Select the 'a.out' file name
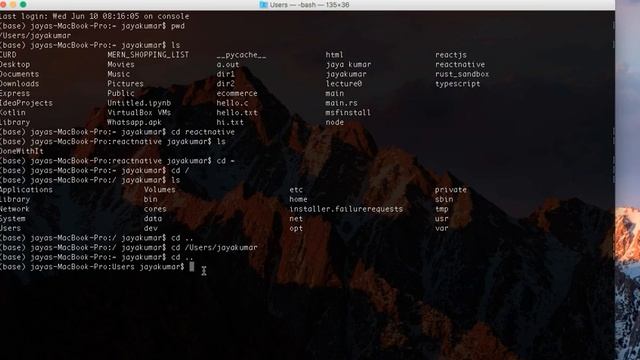Image resolution: width=640 pixels, height=360 pixels. [x=228, y=64]
